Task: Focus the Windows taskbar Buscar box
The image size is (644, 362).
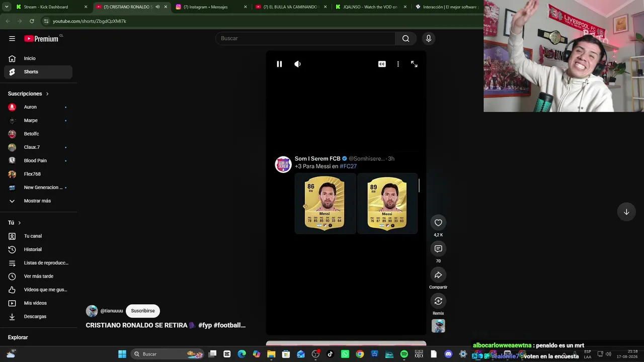Action: click(x=168, y=354)
